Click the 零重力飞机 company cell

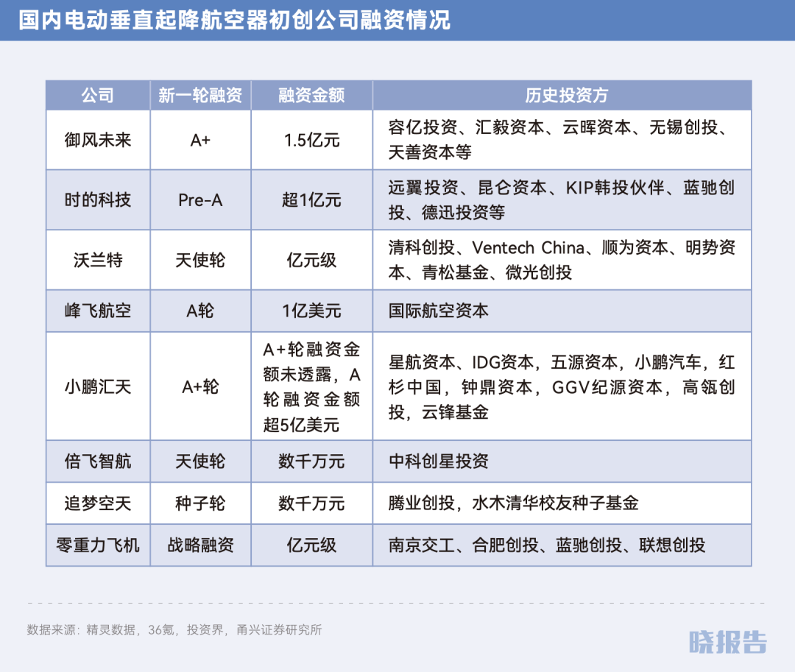[x=98, y=545]
